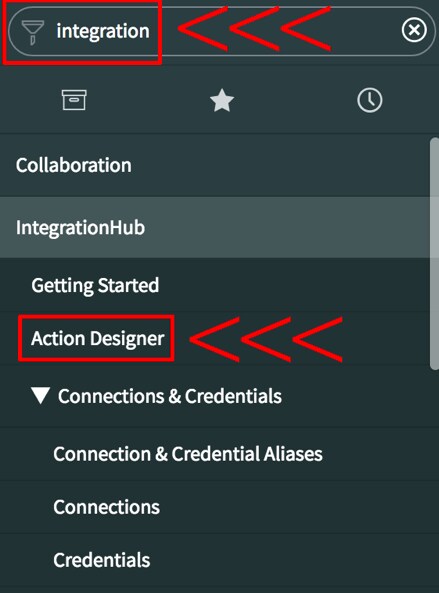Launch the Action Designer module
Screen dimensions: 439x593
point(98,338)
